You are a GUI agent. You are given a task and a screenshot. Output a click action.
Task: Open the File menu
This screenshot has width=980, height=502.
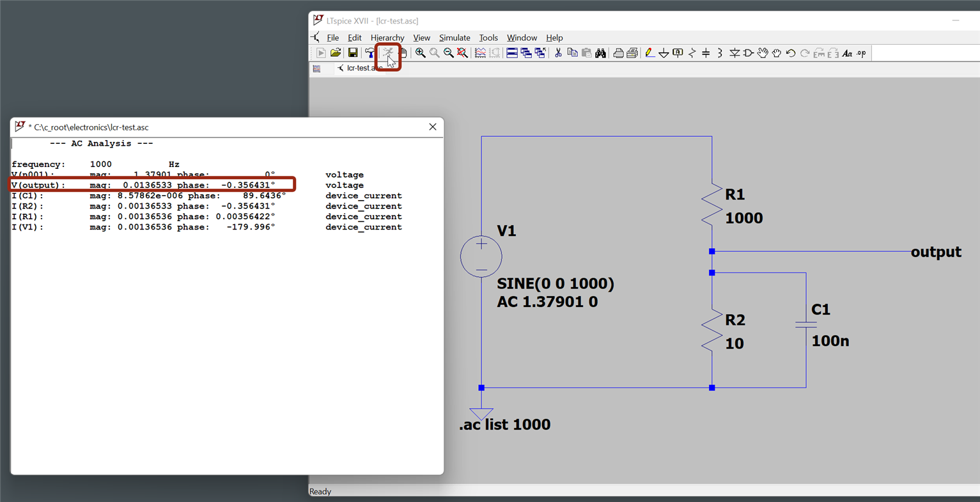pyautogui.click(x=333, y=38)
